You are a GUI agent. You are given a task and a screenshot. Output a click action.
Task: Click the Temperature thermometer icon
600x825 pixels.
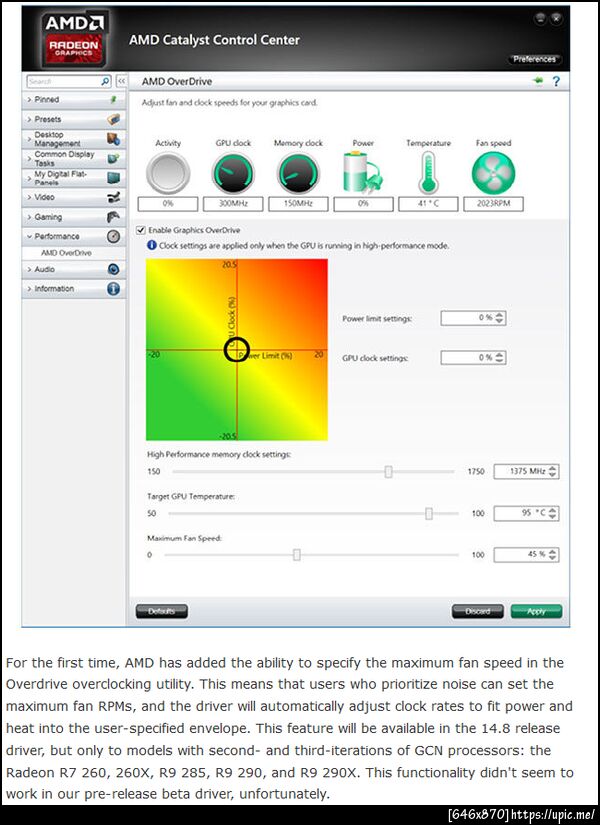(x=428, y=173)
